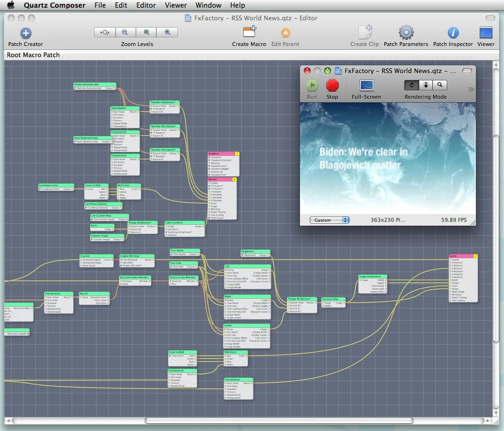Image resolution: width=504 pixels, height=431 pixels.
Task: Stop rendering with the red Stop button
Action: [x=332, y=85]
